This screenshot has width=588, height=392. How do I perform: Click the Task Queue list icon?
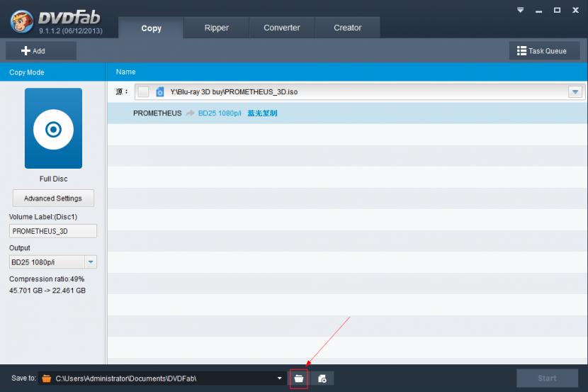[521, 51]
